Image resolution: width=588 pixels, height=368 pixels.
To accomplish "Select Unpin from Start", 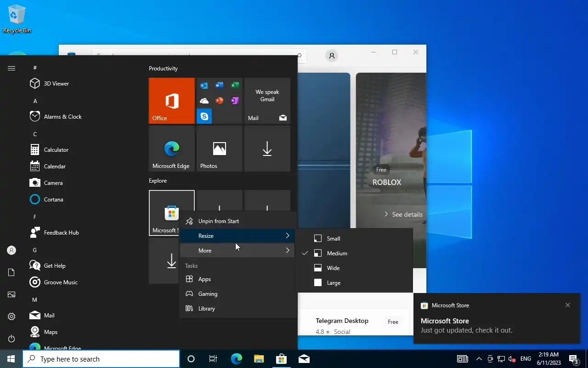I will tap(237, 221).
